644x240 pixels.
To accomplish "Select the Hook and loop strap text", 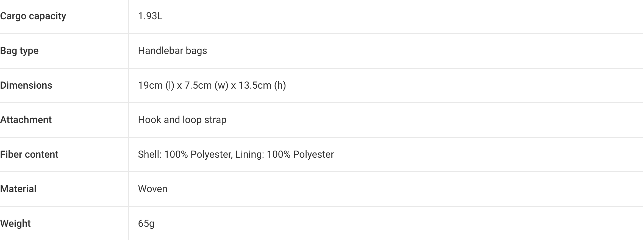I will click(182, 120).
